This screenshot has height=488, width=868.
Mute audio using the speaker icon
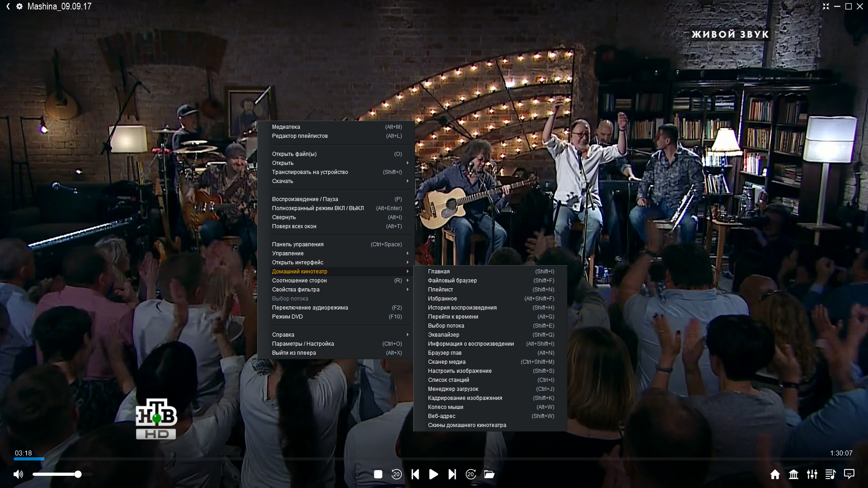18,474
